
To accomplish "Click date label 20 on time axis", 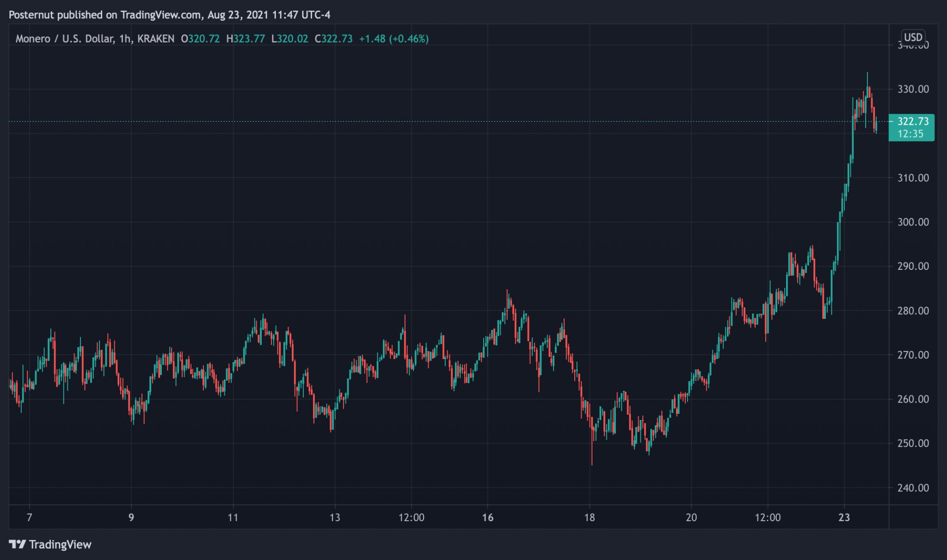I will coord(691,517).
